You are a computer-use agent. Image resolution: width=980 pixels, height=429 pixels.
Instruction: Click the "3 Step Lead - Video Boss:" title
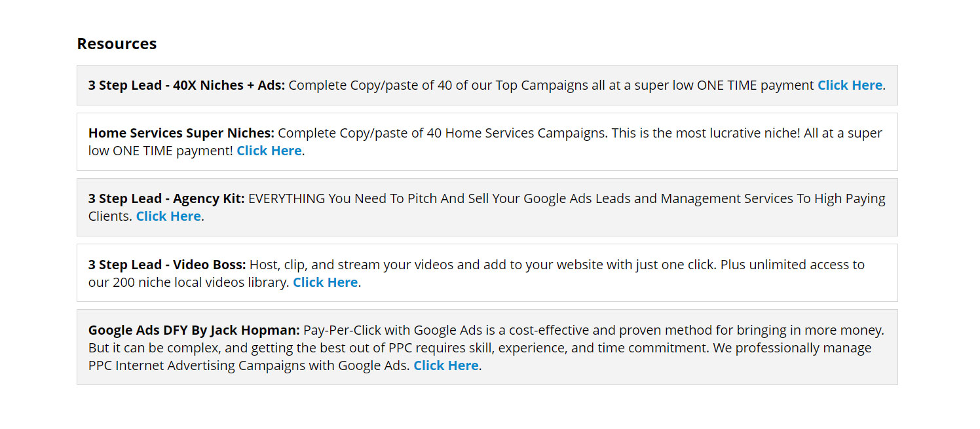point(167,265)
